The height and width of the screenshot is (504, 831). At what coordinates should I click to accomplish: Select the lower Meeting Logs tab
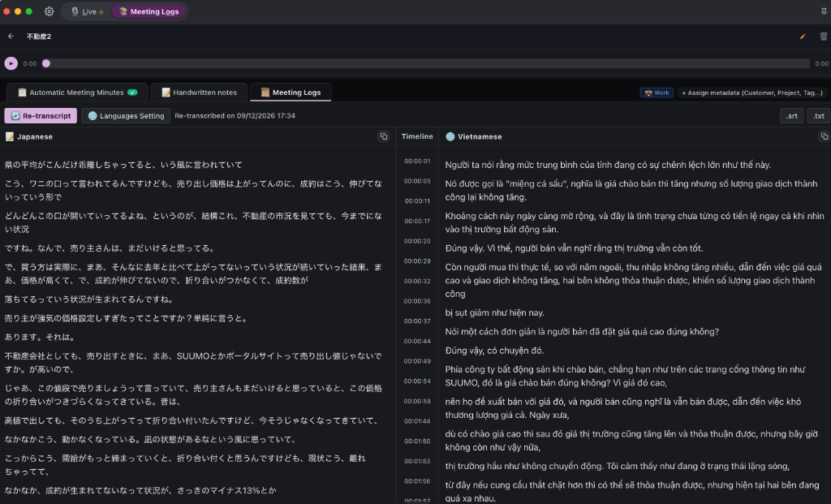[x=291, y=93]
